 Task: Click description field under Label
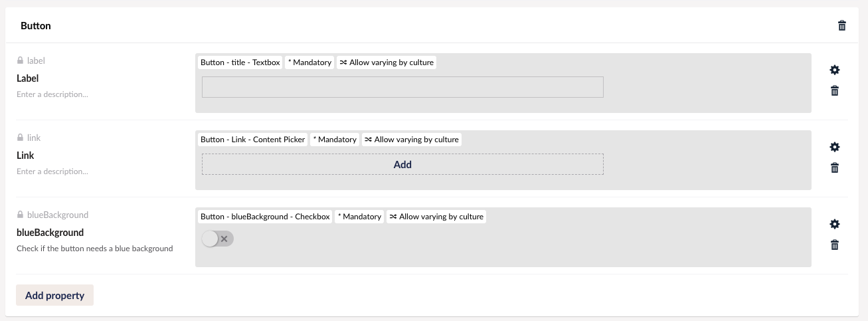point(100,94)
